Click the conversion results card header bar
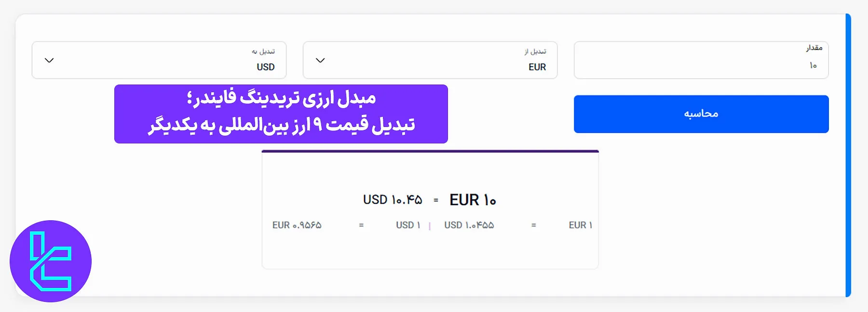Image resolution: width=868 pixels, height=312 pixels. pyautogui.click(x=430, y=152)
